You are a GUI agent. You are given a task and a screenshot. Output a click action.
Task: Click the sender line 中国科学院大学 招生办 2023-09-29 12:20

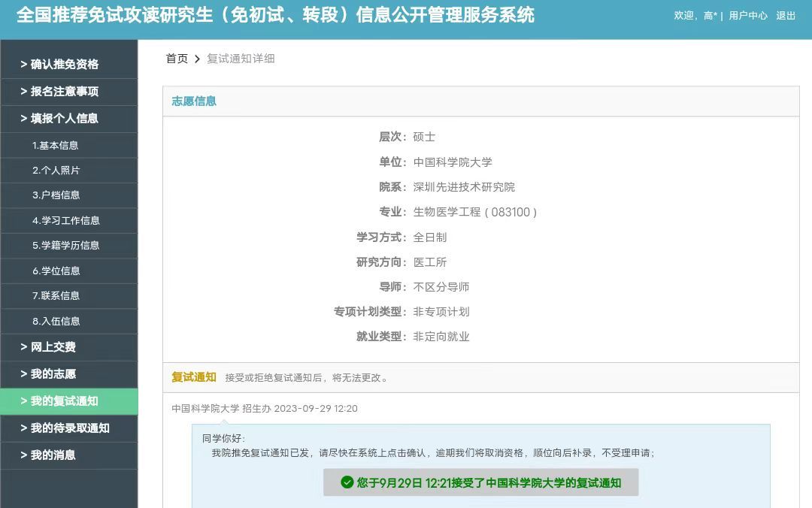[265, 409]
